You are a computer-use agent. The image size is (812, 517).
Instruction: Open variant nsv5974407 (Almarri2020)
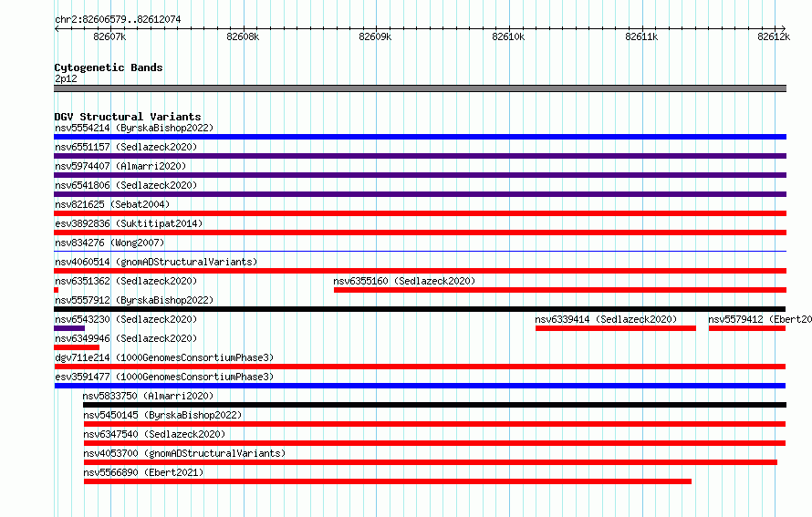[x=120, y=166]
